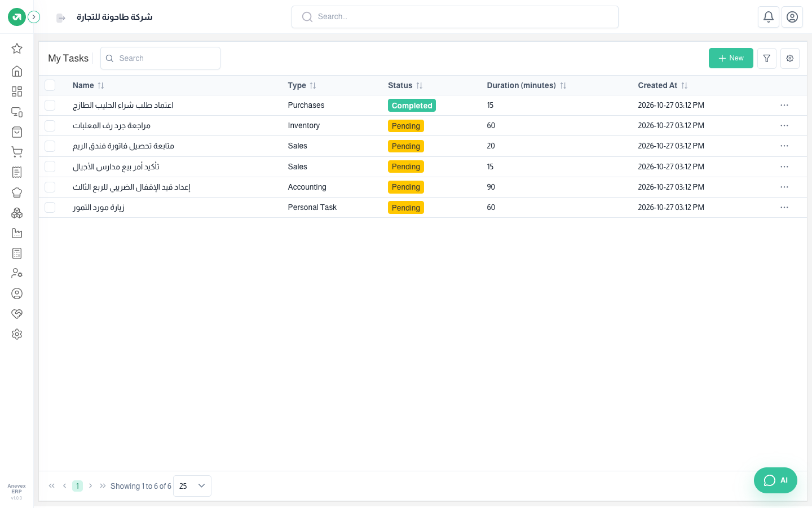Open the actions menu for Inventory row
This screenshot has width=812, height=508.
pyautogui.click(x=784, y=126)
